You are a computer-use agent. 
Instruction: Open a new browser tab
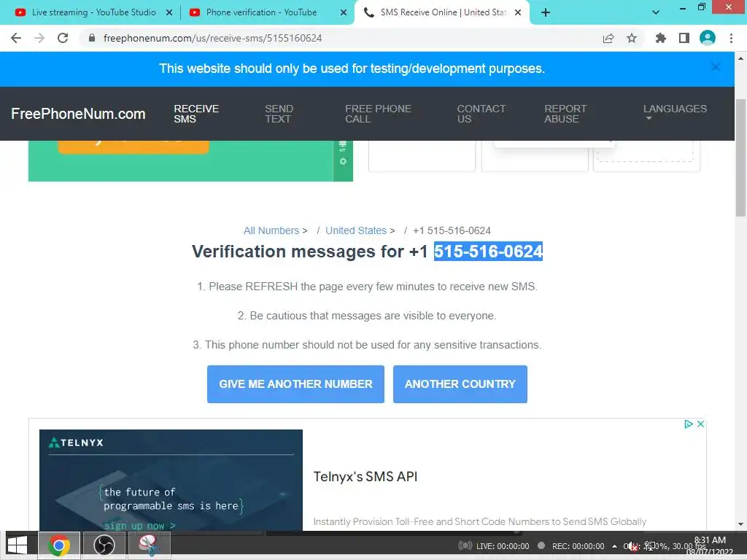click(546, 12)
